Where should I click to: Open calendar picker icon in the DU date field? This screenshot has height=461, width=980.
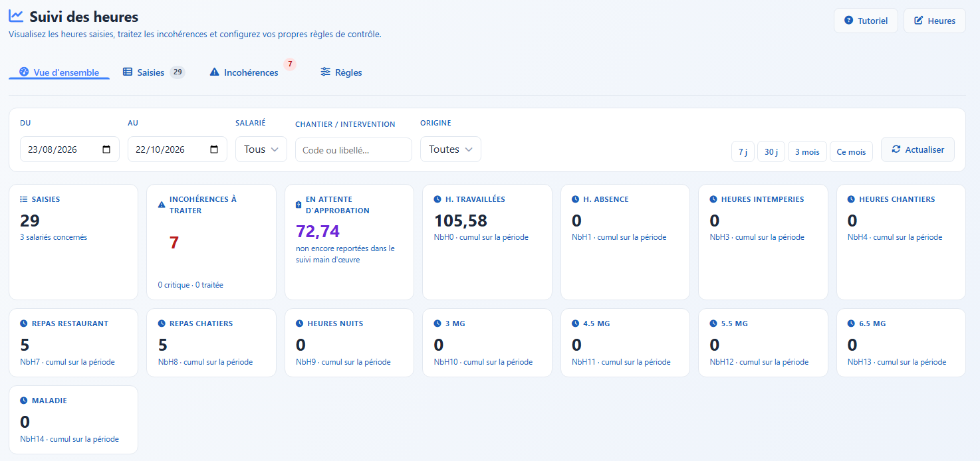pyautogui.click(x=106, y=149)
